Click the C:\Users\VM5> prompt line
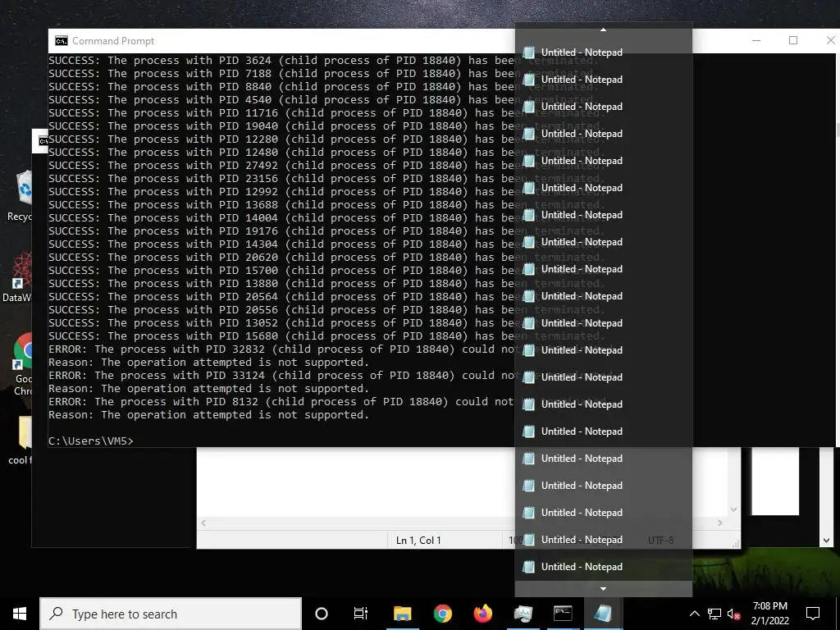 91,441
